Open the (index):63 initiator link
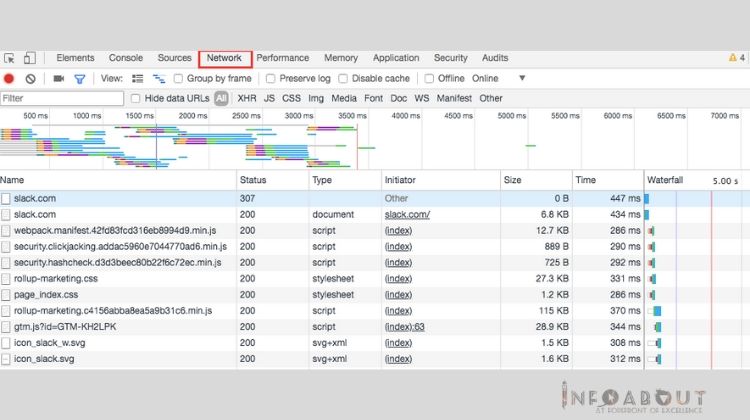 (405, 327)
